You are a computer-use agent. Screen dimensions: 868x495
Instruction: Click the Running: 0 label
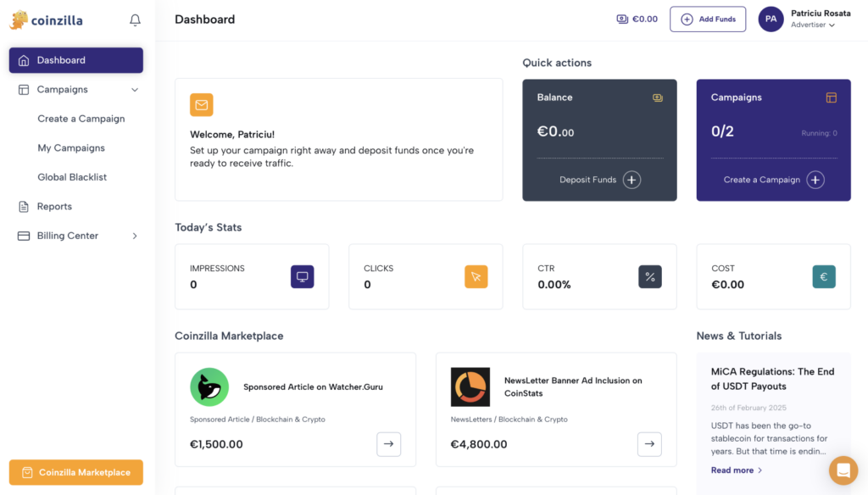click(x=820, y=133)
